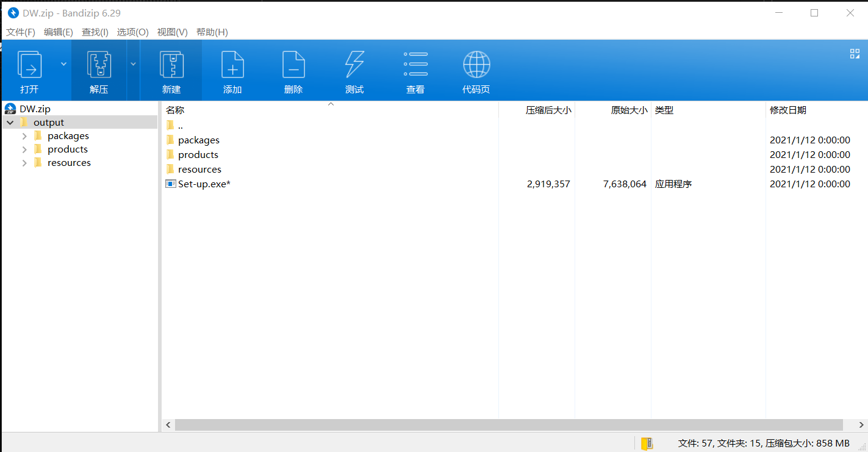This screenshot has height=452, width=868.
Task: Sort by the 名称 column header
Action: tap(330, 110)
